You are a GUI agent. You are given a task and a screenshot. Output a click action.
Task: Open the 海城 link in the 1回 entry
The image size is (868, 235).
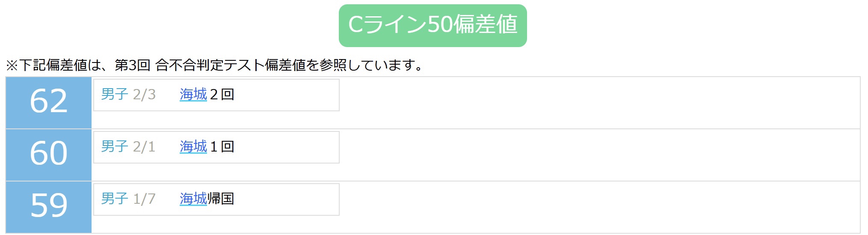point(193,146)
